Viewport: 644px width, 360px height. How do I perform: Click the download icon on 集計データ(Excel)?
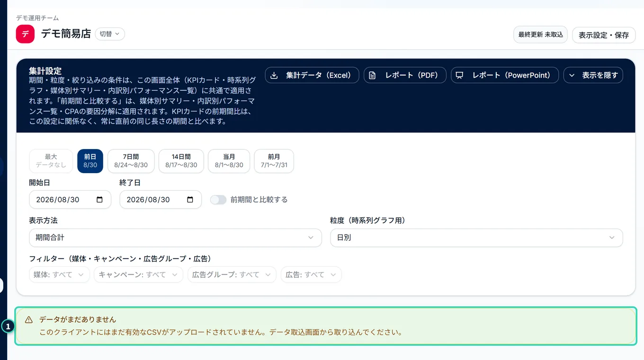coord(274,75)
